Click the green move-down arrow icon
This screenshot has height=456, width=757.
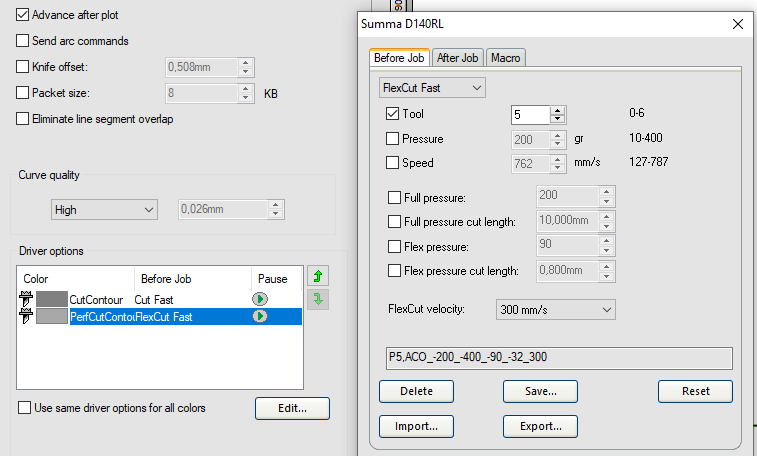tap(318, 299)
